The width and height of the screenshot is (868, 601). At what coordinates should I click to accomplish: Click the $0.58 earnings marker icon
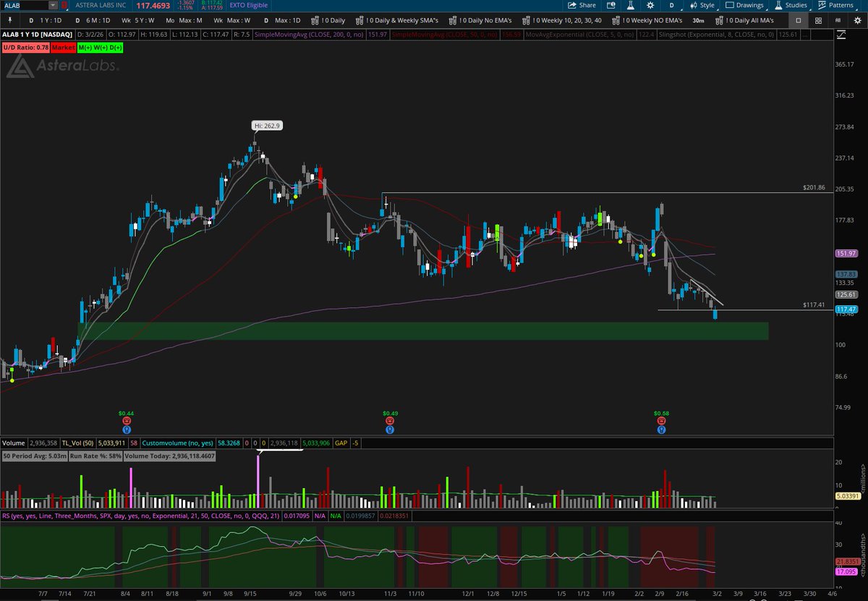click(661, 420)
